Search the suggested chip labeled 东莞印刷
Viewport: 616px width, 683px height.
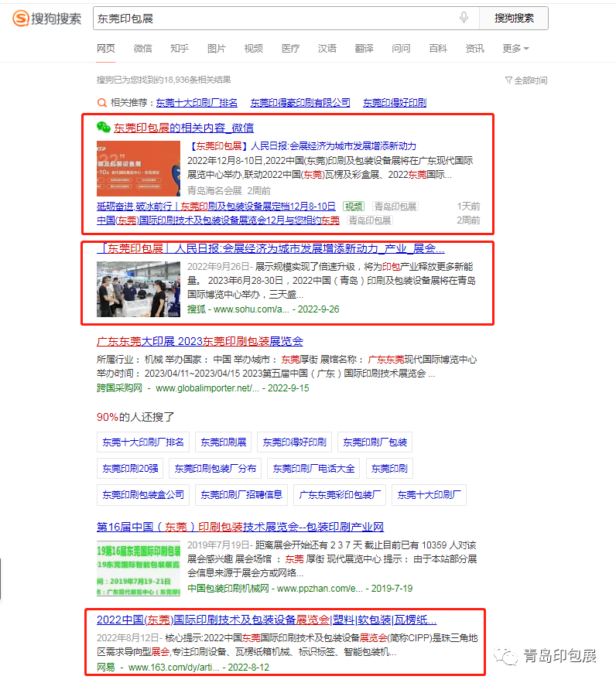(389, 469)
